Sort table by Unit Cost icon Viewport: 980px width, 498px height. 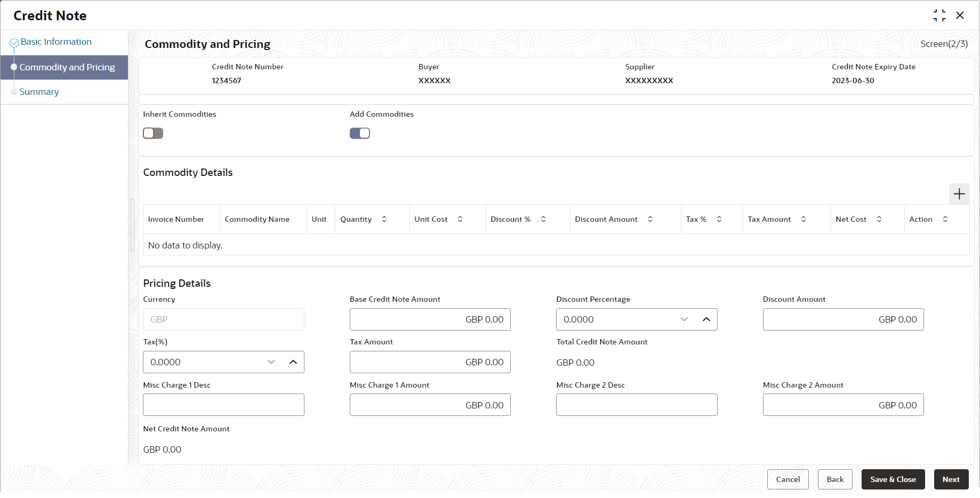click(460, 219)
